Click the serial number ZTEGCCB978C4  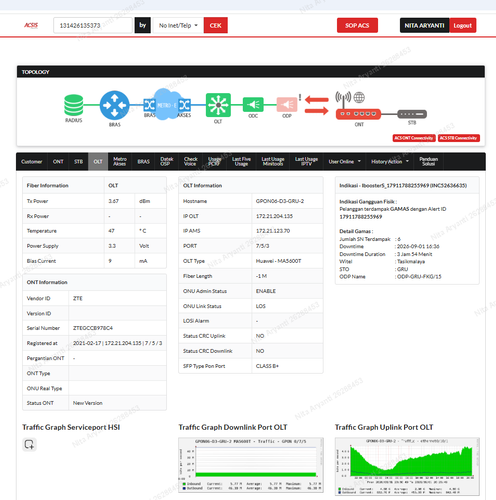click(x=93, y=328)
